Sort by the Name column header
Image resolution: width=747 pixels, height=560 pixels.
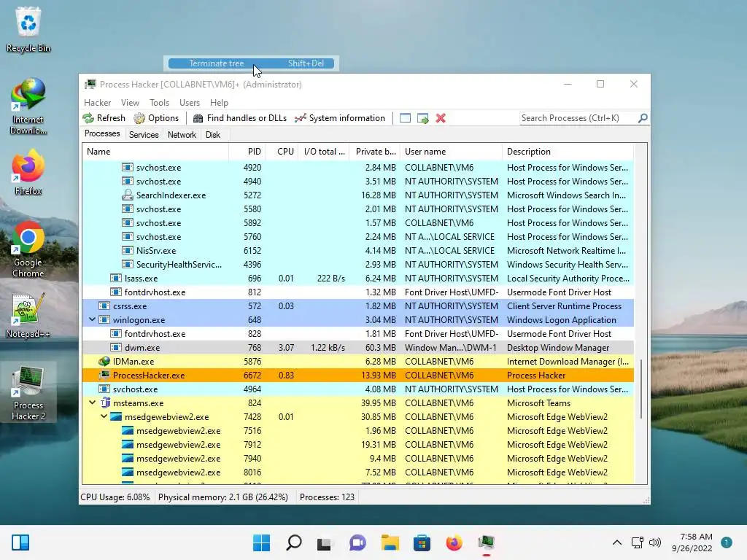(155, 152)
